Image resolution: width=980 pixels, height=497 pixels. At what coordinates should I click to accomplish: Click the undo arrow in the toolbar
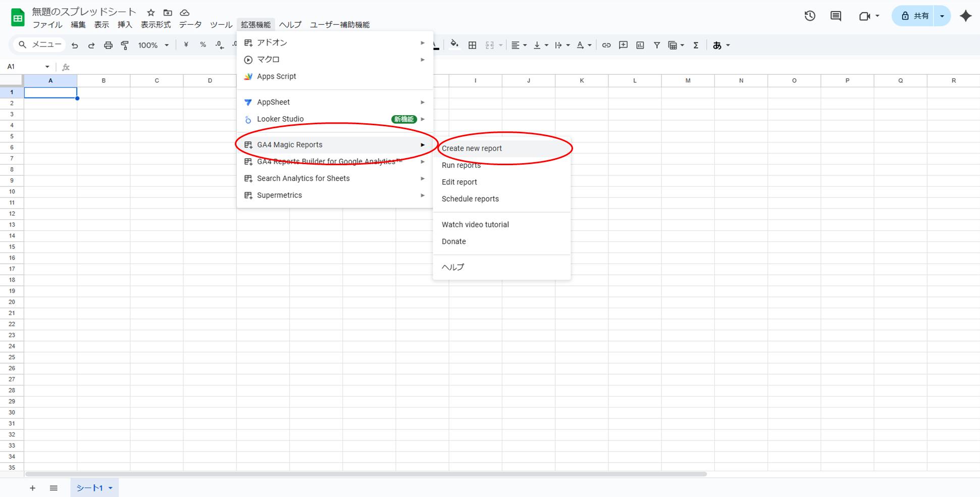coord(75,45)
